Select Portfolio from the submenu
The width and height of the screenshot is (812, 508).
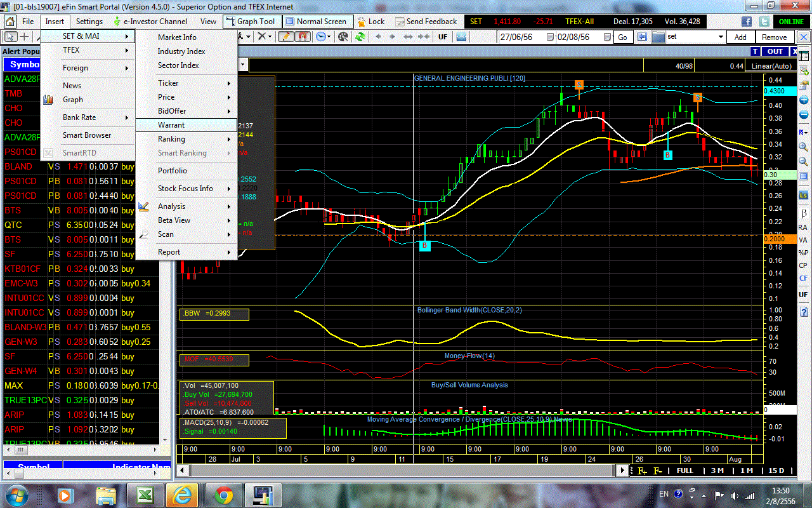187,171
